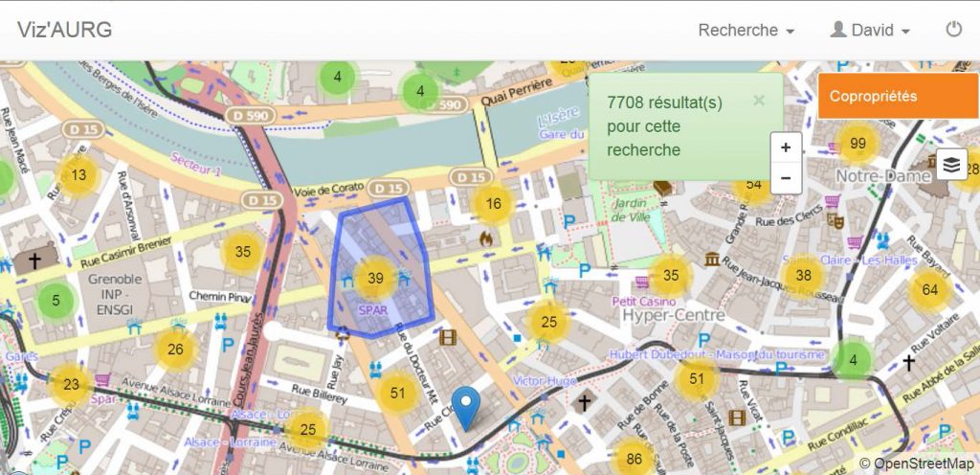Screen dimensions: 980x475
Task: Go to Viz'AURG home link
Action: [x=64, y=30]
